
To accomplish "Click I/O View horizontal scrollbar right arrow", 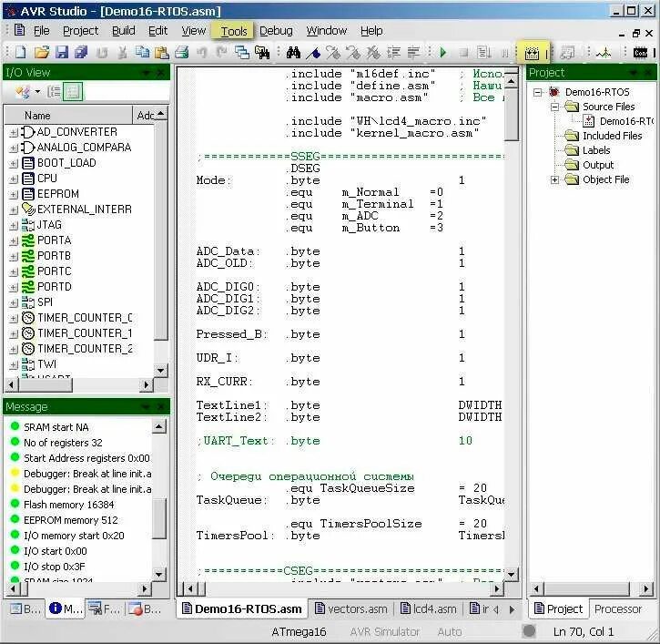I will [146, 384].
